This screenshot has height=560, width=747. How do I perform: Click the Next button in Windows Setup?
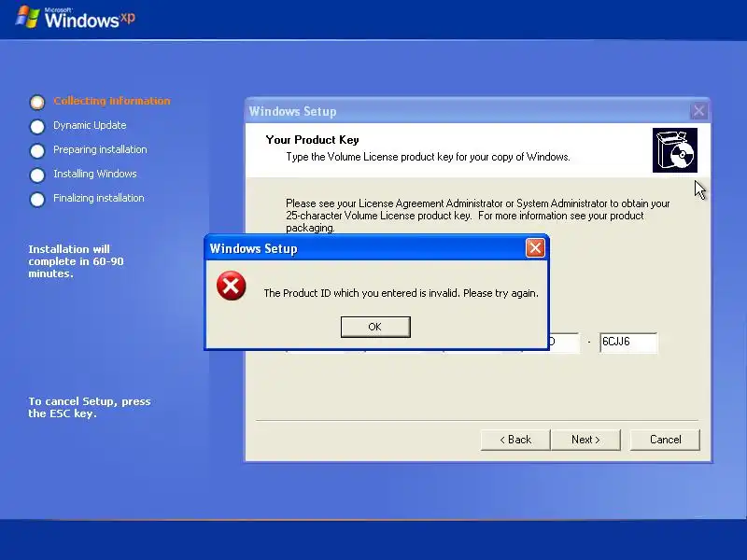(x=585, y=440)
